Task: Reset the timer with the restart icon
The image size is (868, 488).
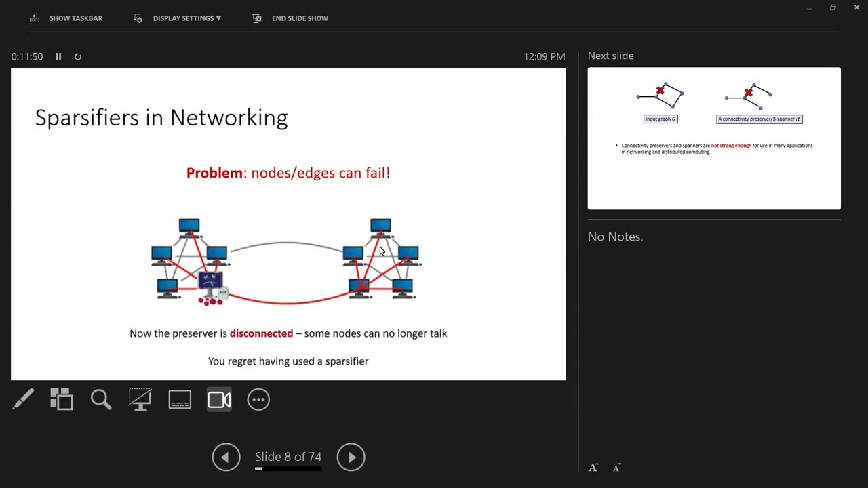Action: coord(78,57)
